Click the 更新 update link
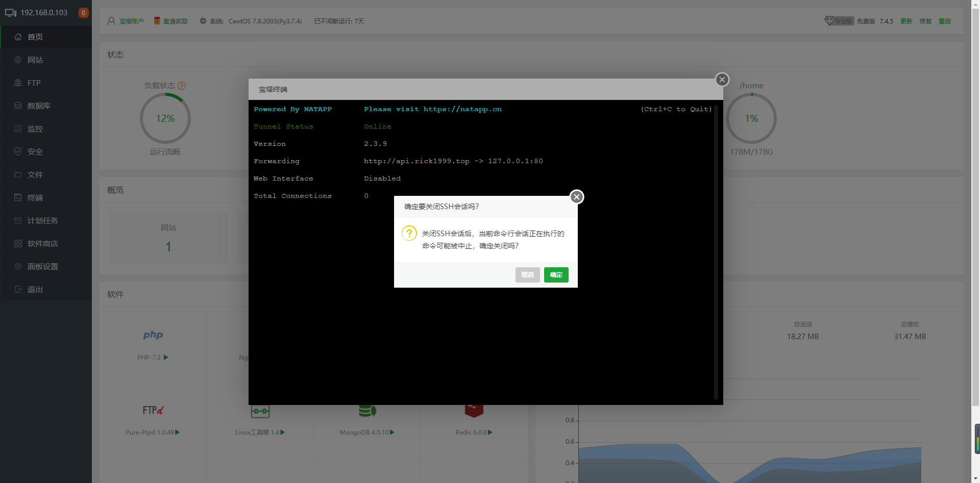The height and width of the screenshot is (483, 980). (906, 21)
